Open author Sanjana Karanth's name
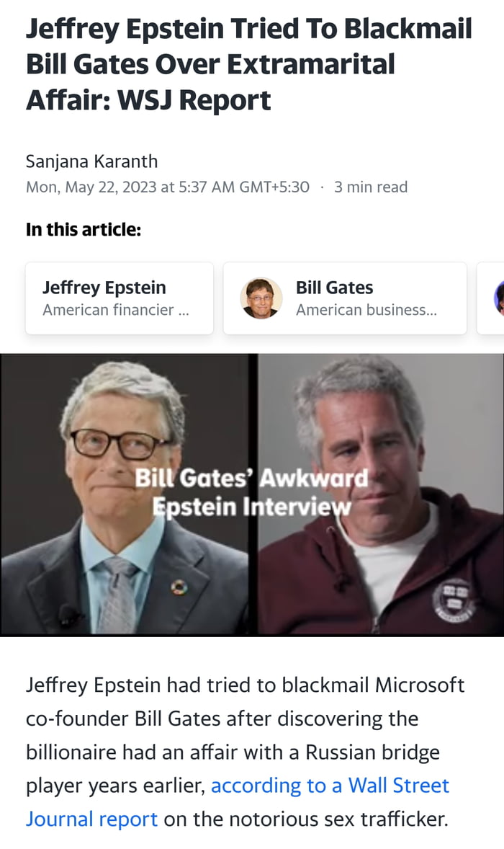The height and width of the screenshot is (849, 504). coord(92,161)
